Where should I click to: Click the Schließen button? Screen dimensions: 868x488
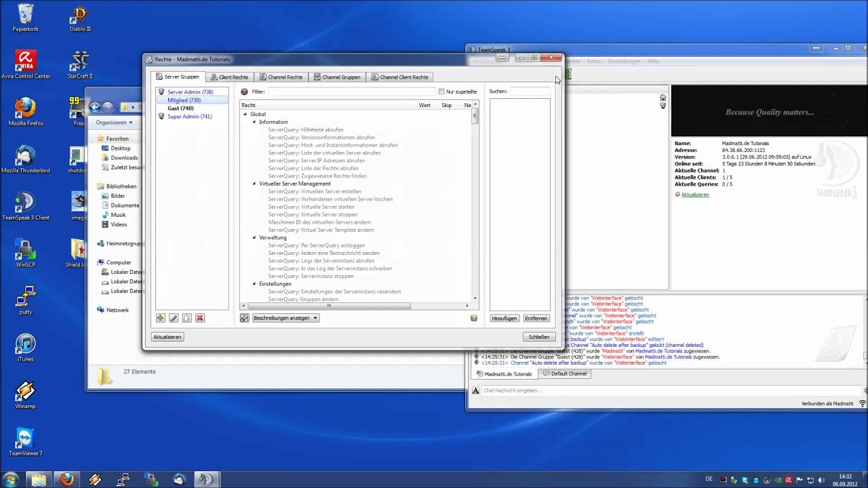[x=539, y=337]
